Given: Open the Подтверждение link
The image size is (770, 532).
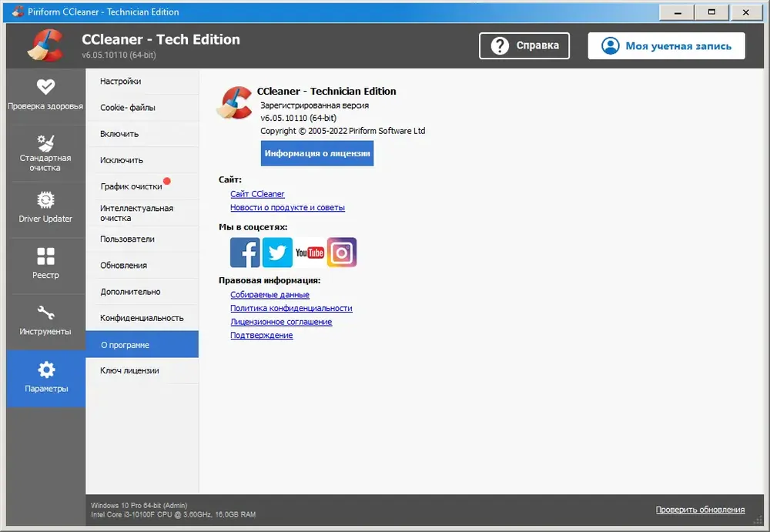Looking at the screenshot, I should point(262,336).
